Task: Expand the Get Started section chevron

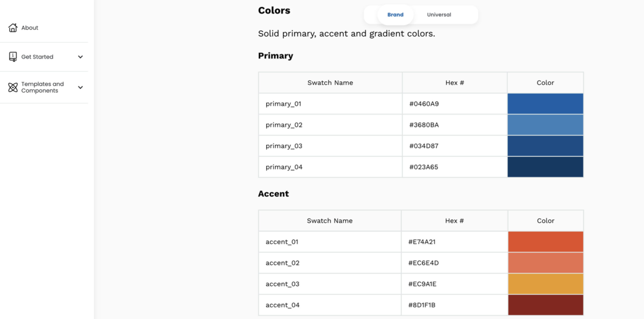Action: click(80, 57)
